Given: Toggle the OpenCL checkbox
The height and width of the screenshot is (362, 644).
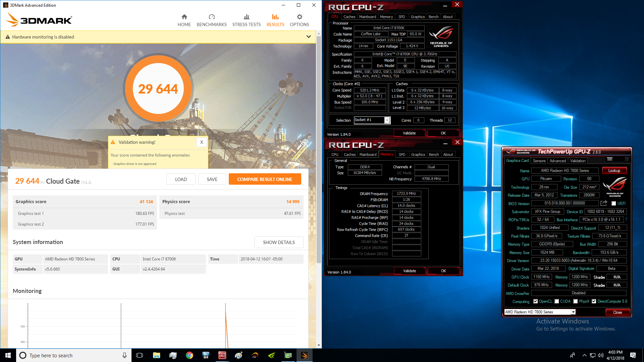Looking at the screenshot, I should (x=535, y=301).
